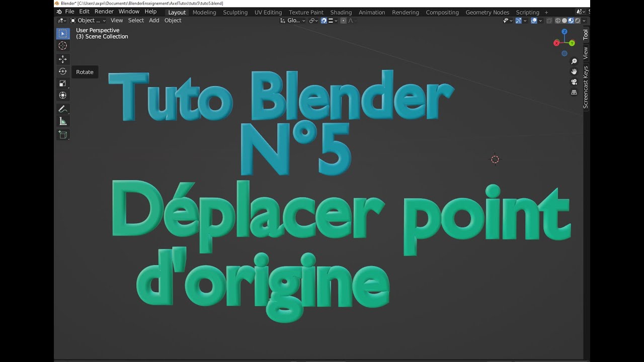Switch to the Shading workspace tab
Image resolution: width=644 pixels, height=362 pixels.
tap(341, 12)
